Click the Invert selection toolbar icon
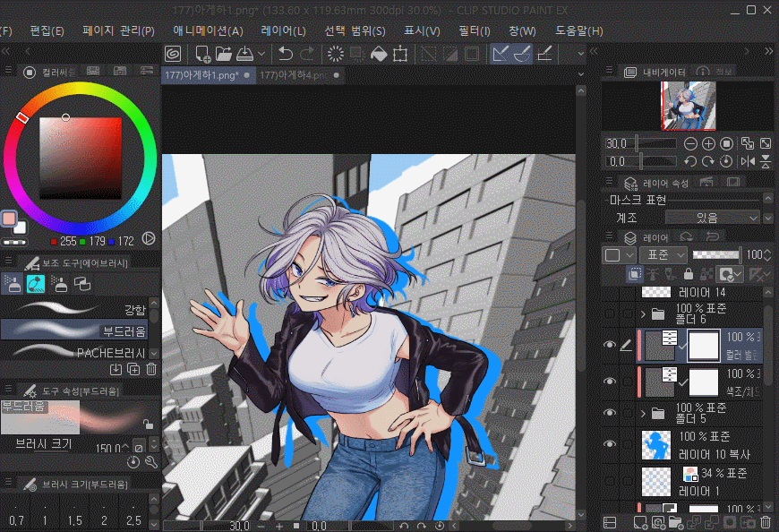Image resolution: width=779 pixels, height=532 pixels. coord(450,54)
